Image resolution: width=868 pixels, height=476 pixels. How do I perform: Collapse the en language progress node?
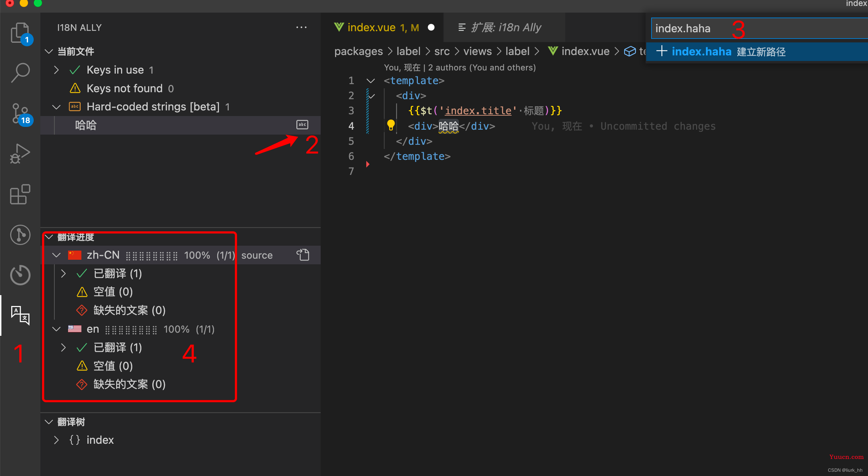pos(56,329)
